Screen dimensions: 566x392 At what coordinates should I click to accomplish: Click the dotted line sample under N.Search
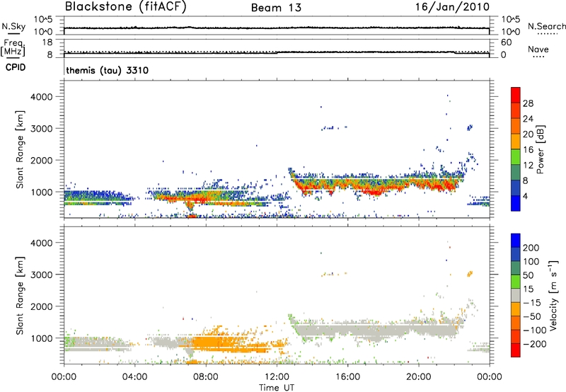(547, 34)
